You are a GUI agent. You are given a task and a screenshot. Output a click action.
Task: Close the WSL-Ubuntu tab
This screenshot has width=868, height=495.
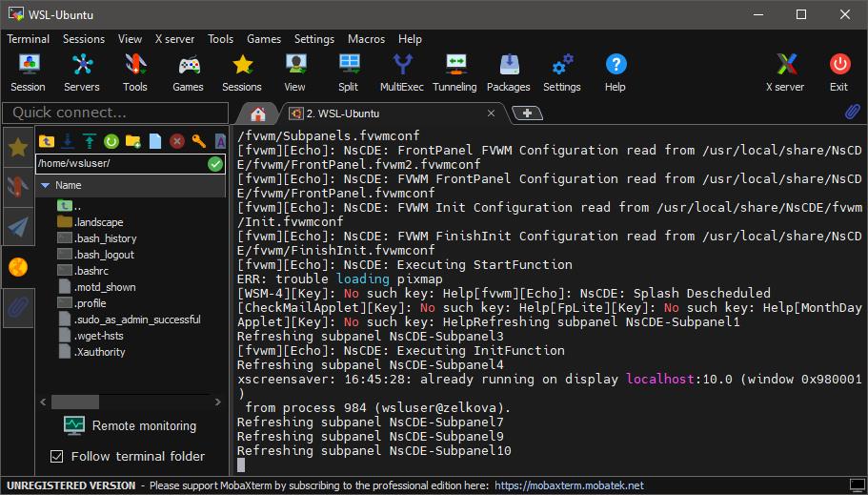(x=491, y=113)
